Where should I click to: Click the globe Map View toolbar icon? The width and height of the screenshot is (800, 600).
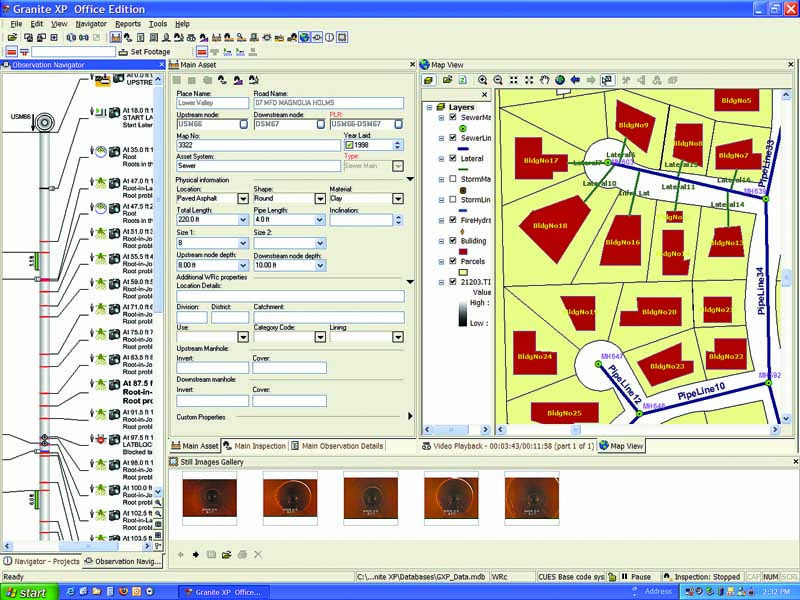tap(305, 37)
